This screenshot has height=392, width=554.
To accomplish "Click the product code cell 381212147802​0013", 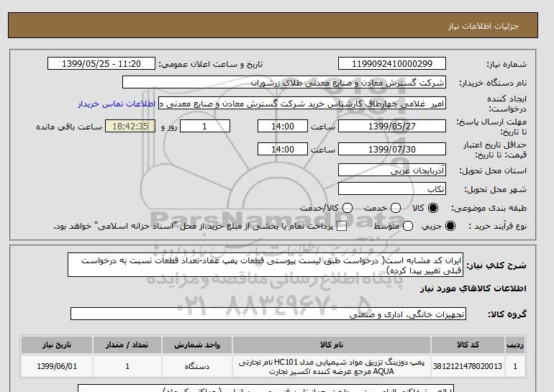I will (468, 366).
